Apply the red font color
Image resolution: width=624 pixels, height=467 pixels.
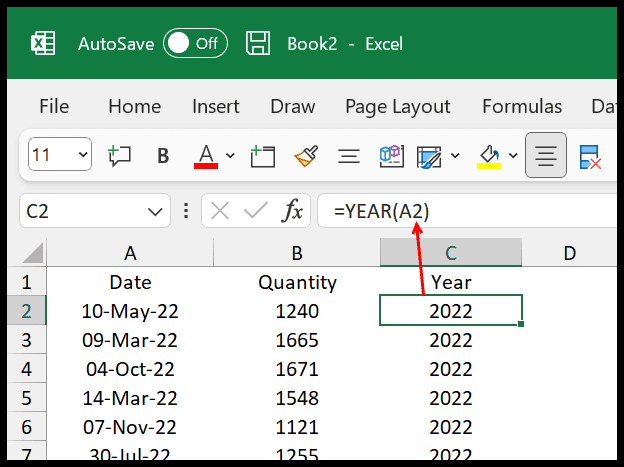207,156
